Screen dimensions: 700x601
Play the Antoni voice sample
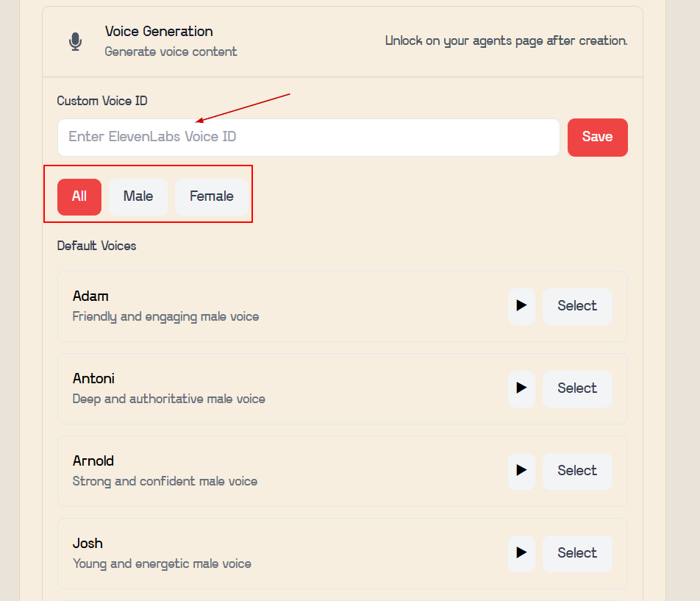(521, 388)
